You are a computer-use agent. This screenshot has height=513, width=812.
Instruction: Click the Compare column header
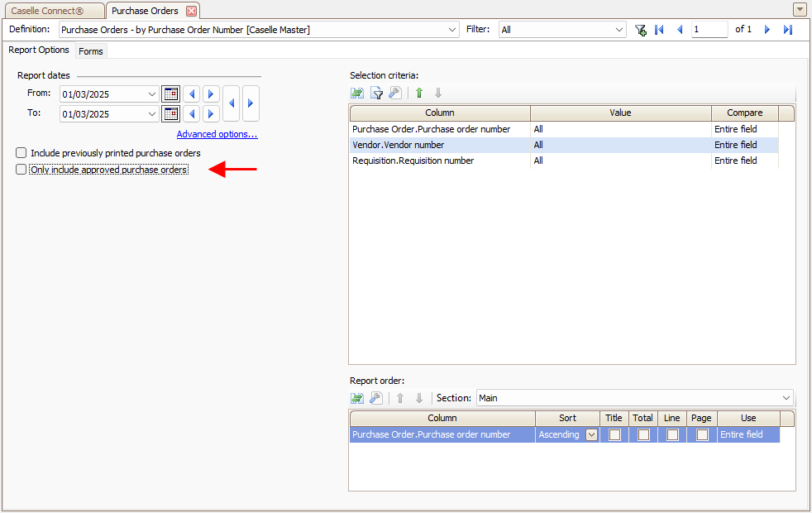tap(745, 113)
